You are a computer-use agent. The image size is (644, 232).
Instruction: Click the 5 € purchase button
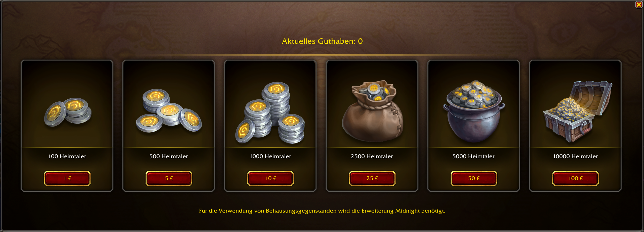tap(169, 178)
